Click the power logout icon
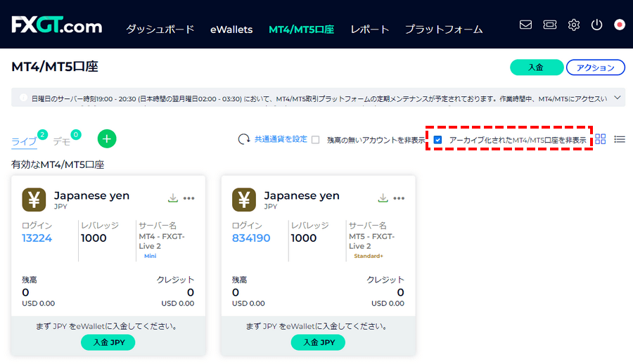This screenshot has height=364, width=633. [x=596, y=25]
